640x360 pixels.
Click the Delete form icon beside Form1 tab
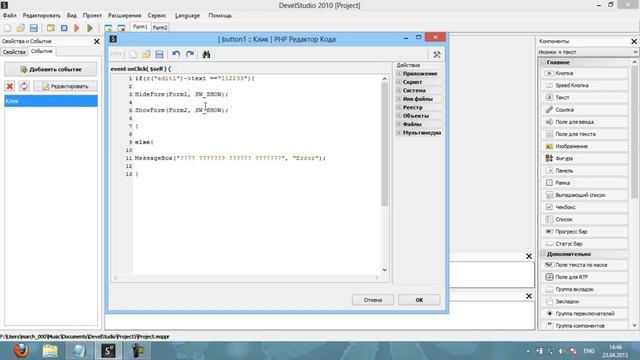121,28
